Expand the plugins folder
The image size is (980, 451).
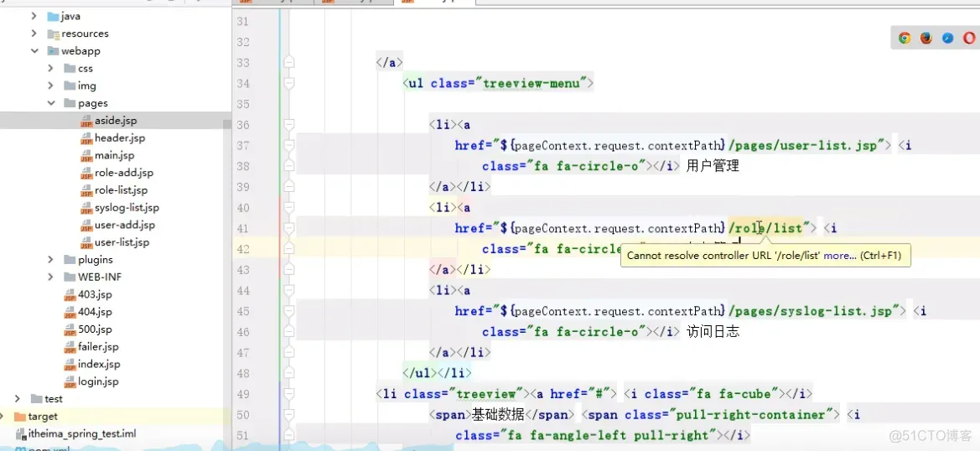click(x=50, y=260)
